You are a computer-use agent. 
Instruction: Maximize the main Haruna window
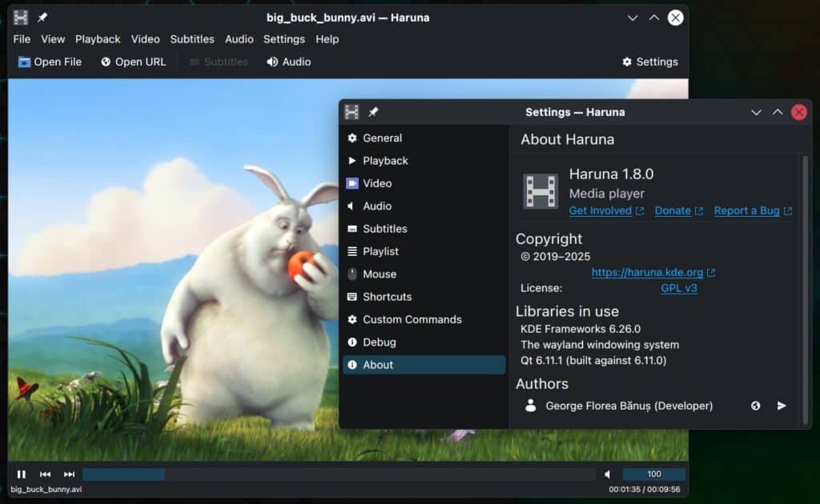tap(653, 18)
